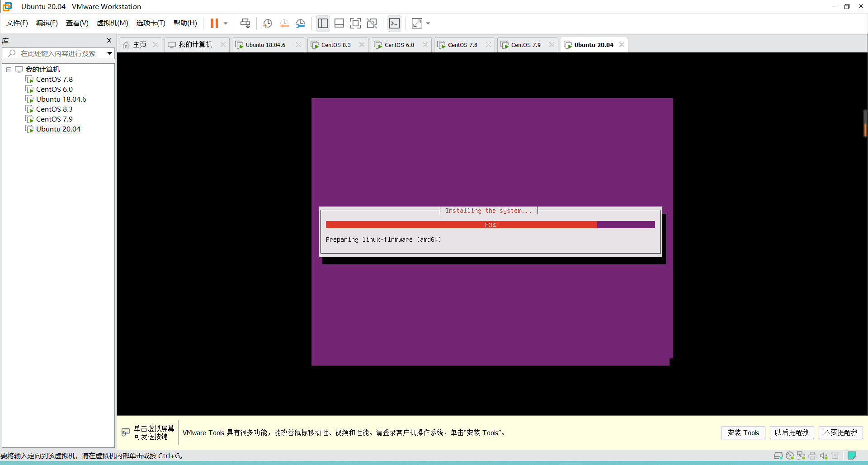868x465 pixels.
Task: Click the home icon on the 主页 tab
Action: pyautogui.click(x=126, y=45)
